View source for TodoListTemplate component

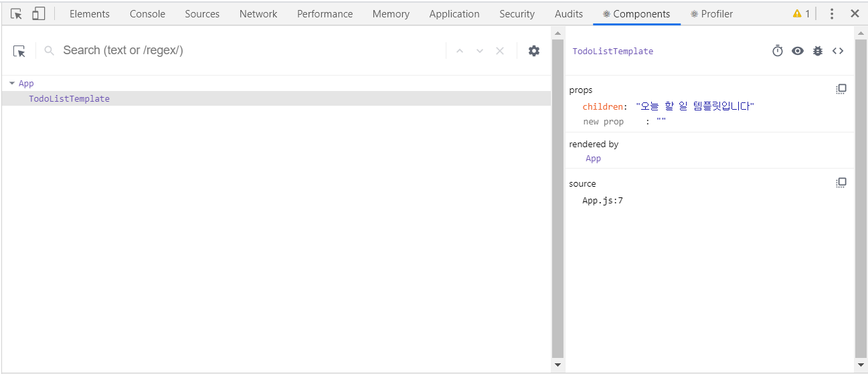pyautogui.click(x=838, y=51)
